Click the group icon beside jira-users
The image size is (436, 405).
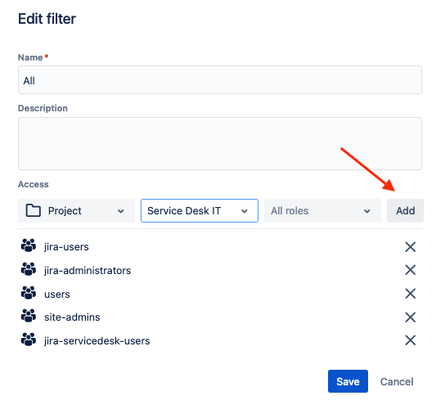pos(28,246)
